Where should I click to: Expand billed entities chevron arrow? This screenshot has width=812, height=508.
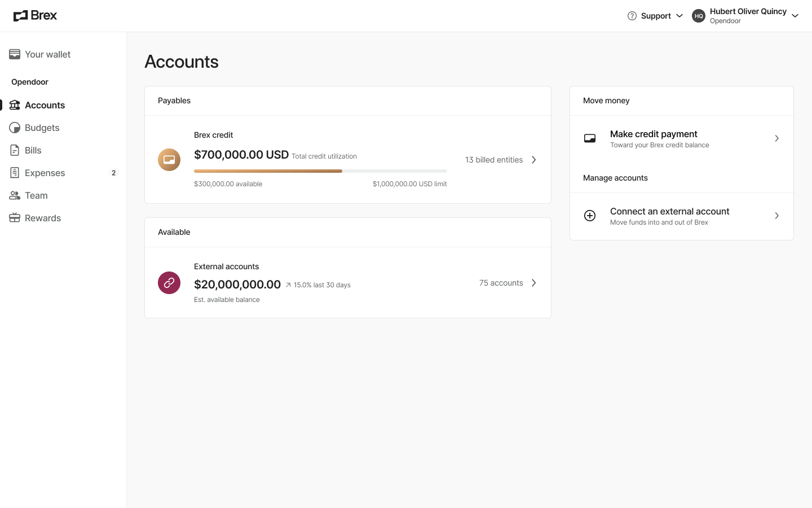point(533,160)
